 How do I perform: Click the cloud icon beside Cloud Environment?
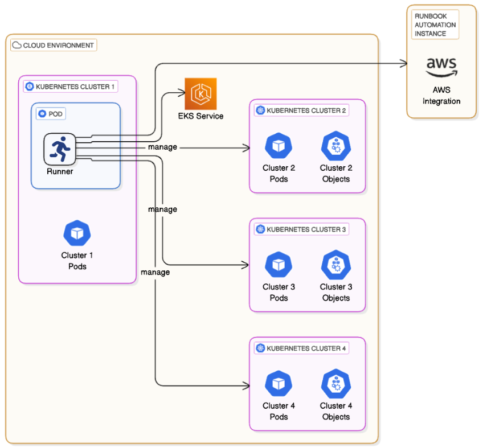tap(17, 46)
